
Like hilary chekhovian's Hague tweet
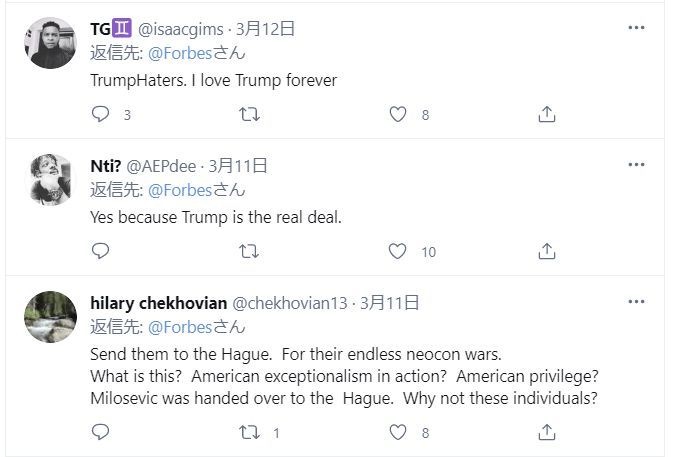tap(398, 433)
